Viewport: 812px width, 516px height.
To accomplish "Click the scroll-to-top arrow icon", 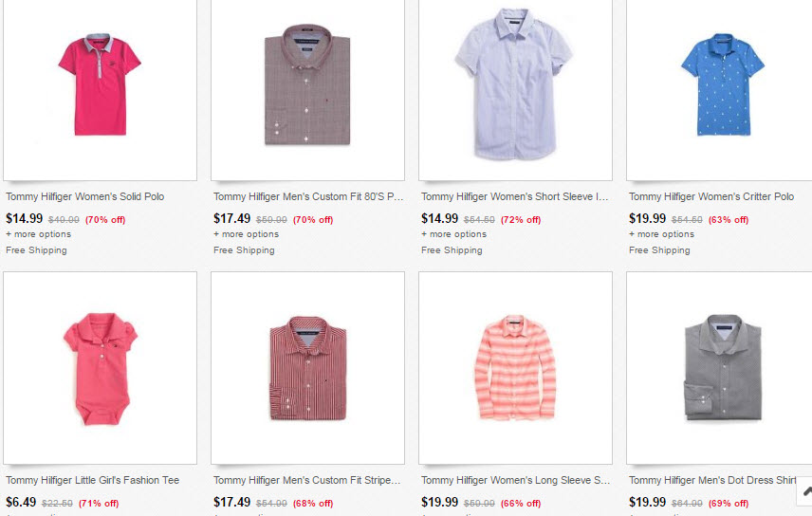I will 805,491.
